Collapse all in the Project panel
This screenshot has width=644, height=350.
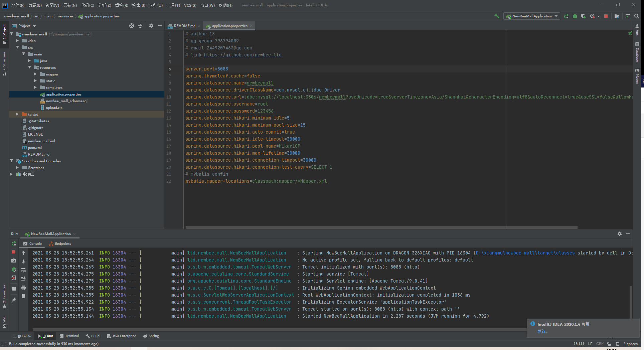pyautogui.click(x=140, y=26)
